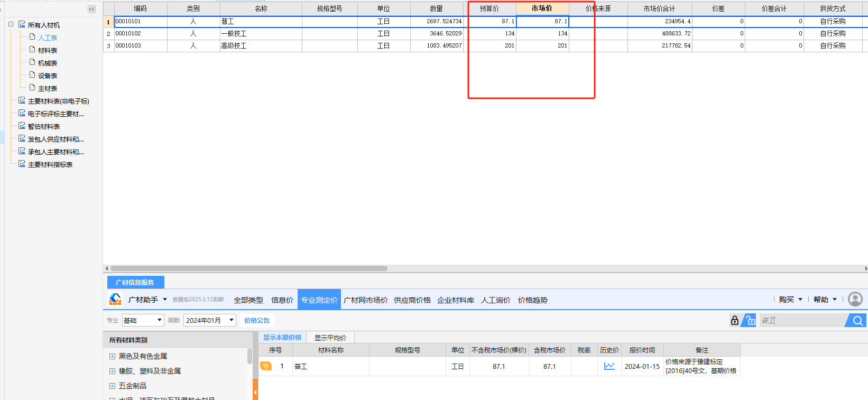Open the 帮助 dropdown menu
This screenshot has height=400, width=868.
pos(825,300)
